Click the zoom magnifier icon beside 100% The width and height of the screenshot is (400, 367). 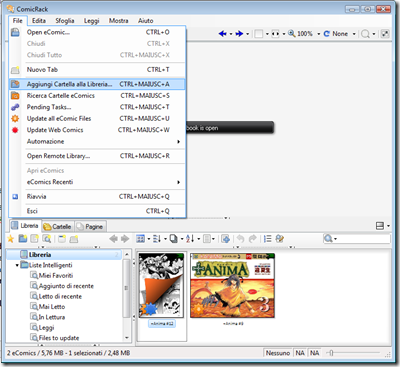coord(292,34)
